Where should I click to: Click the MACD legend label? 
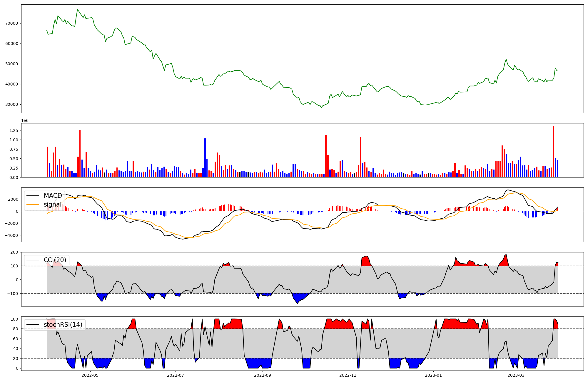click(53, 196)
